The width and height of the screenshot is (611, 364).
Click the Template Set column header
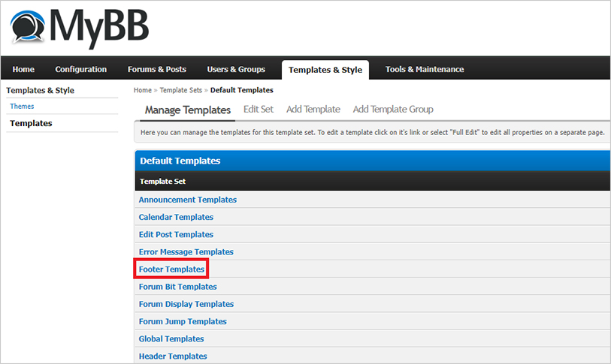point(162,182)
